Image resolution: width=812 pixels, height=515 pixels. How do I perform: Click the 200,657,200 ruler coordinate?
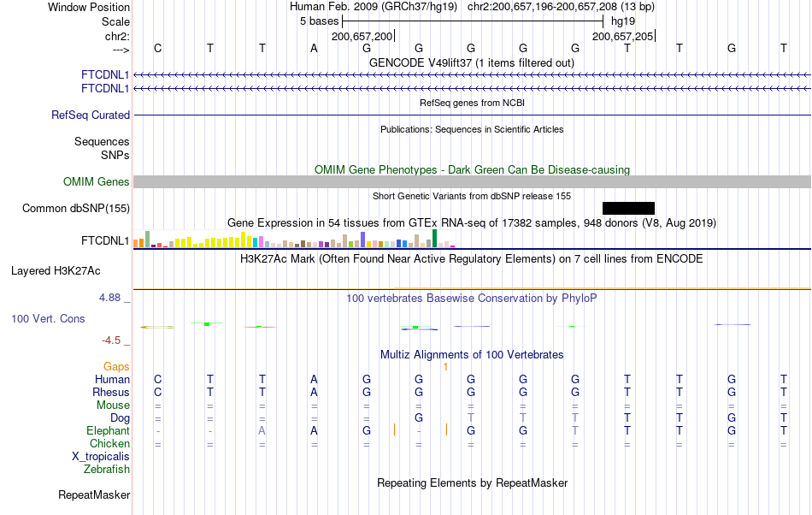coord(362,36)
